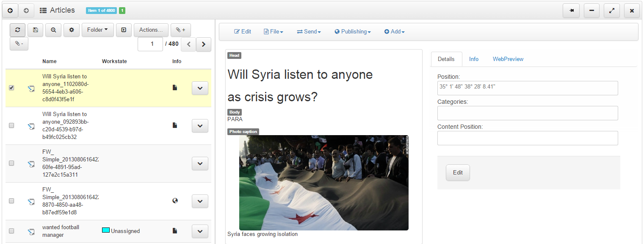
Task: Tick checkbox for article 092893bb-c20d
Action: tap(11, 125)
